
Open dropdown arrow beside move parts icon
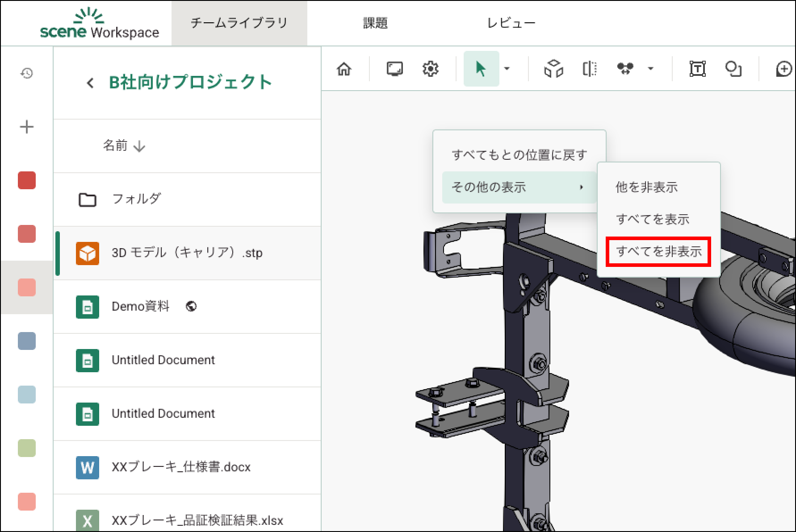coord(650,69)
